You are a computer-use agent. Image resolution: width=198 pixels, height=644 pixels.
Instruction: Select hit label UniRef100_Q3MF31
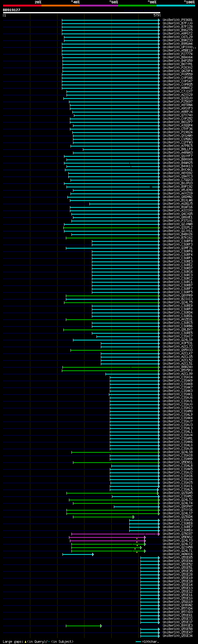[x=178, y=248]
